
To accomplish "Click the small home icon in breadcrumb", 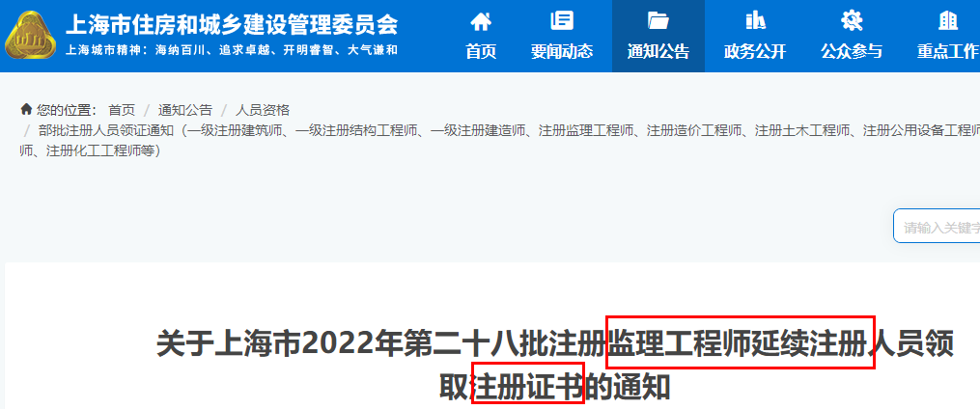I will 26,110.
